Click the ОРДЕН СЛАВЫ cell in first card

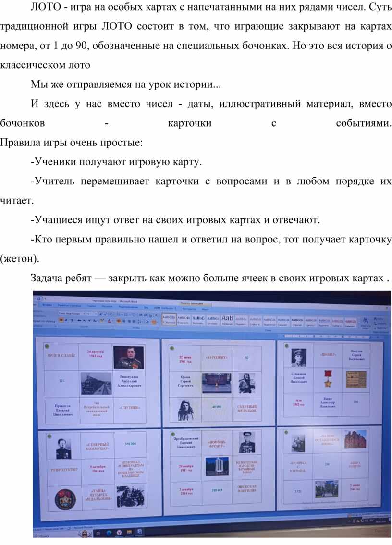pyautogui.click(x=61, y=356)
